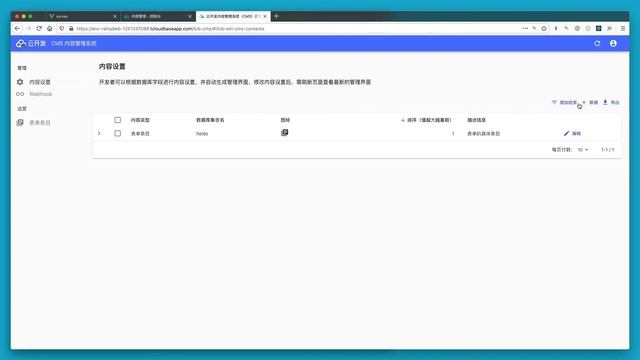Click the plus icon to create a new entry
Image resolution: width=640 pixels, height=360 pixels.
(x=584, y=102)
